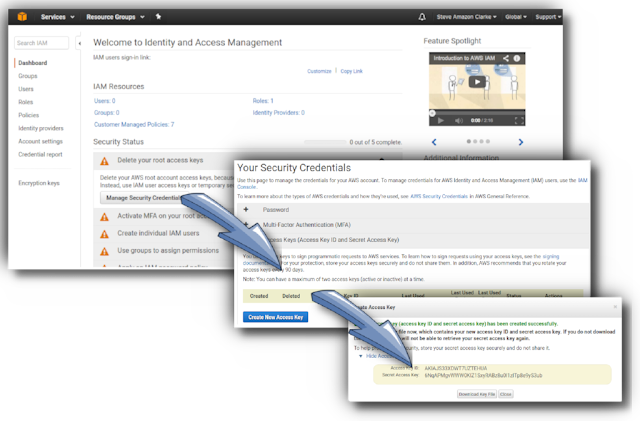Click Create New Access Key button
The height and width of the screenshot is (421, 640).
276,317
